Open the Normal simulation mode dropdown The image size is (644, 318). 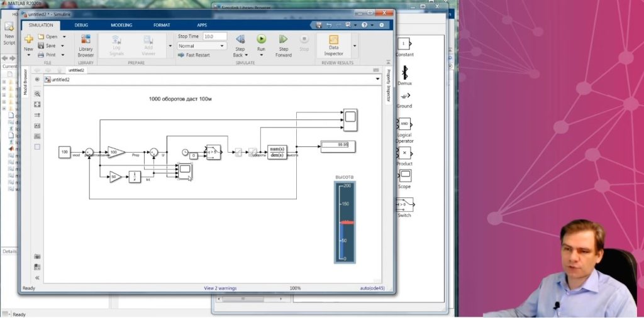point(202,46)
